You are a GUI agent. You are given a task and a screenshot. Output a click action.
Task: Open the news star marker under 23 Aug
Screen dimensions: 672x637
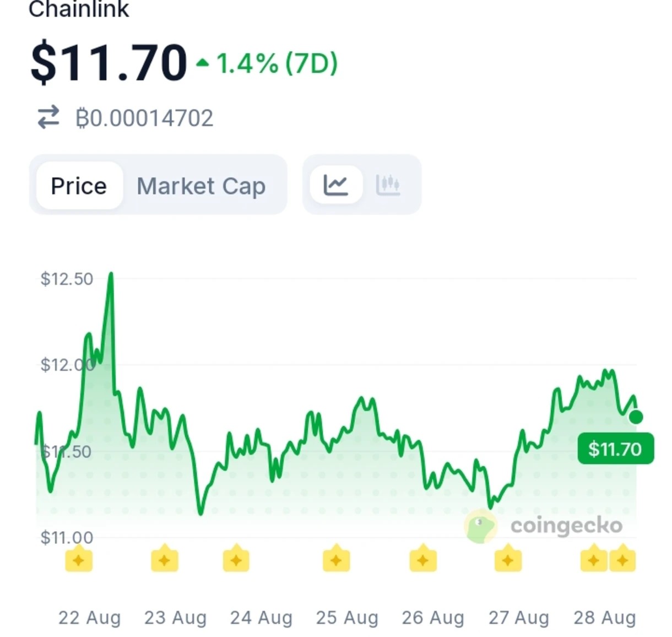click(x=165, y=559)
